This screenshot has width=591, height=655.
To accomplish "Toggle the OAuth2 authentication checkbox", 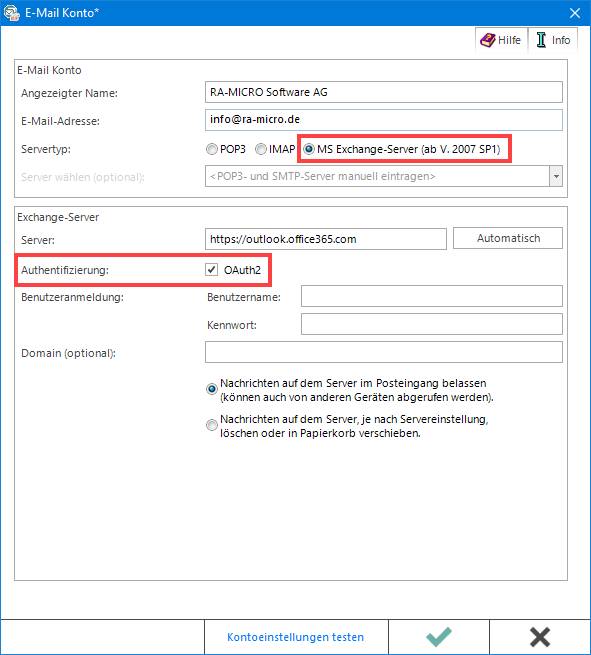I will (212, 270).
